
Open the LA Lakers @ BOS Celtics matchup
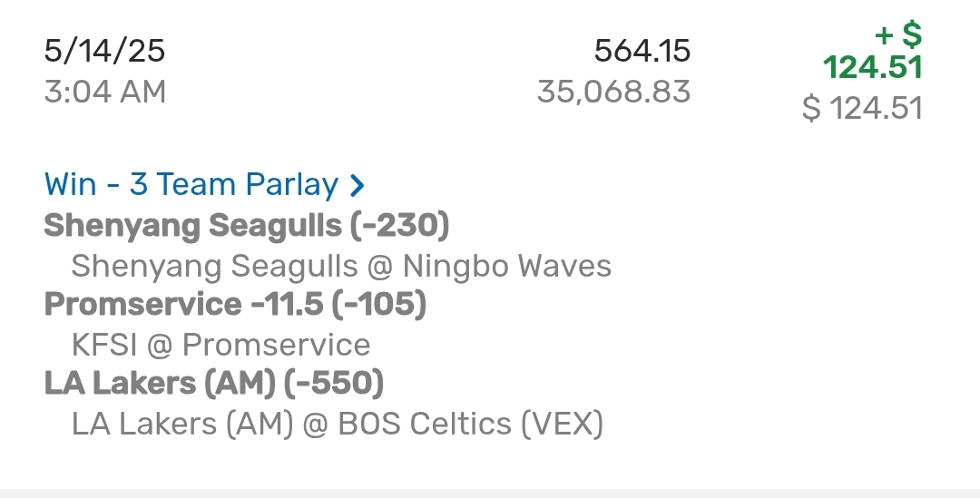337,424
